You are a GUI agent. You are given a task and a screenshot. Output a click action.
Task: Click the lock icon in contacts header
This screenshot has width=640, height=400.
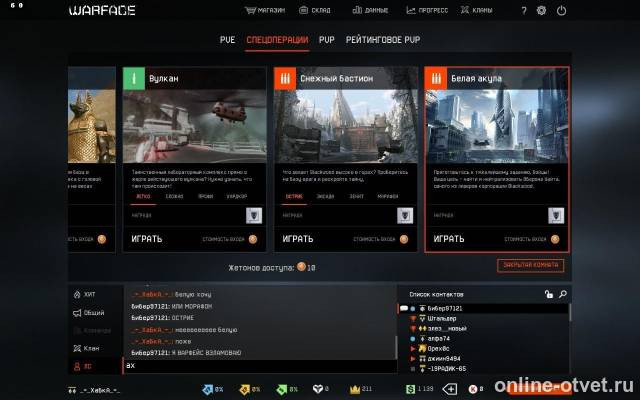tap(549, 294)
